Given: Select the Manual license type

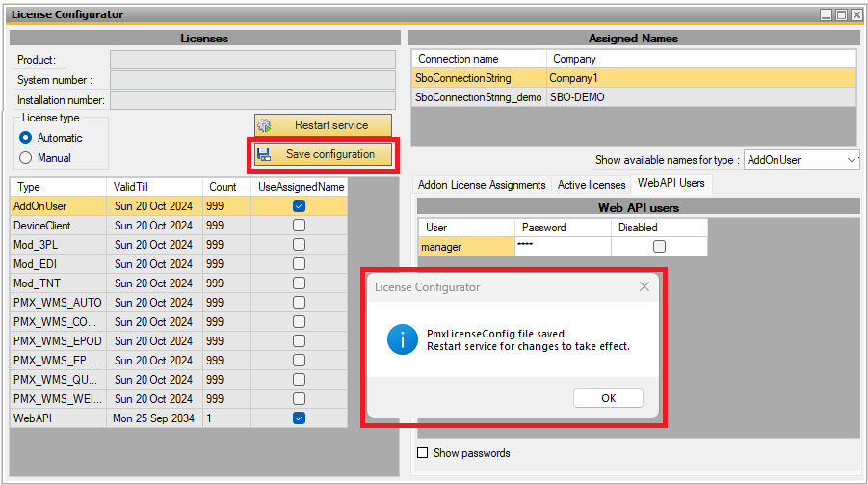Looking at the screenshot, I should 26,158.
